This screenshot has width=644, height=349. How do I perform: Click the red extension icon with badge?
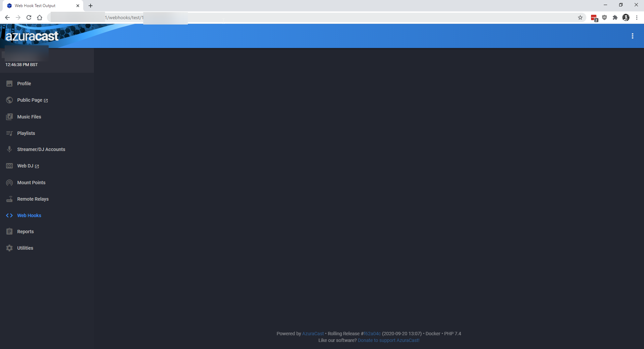click(x=594, y=18)
